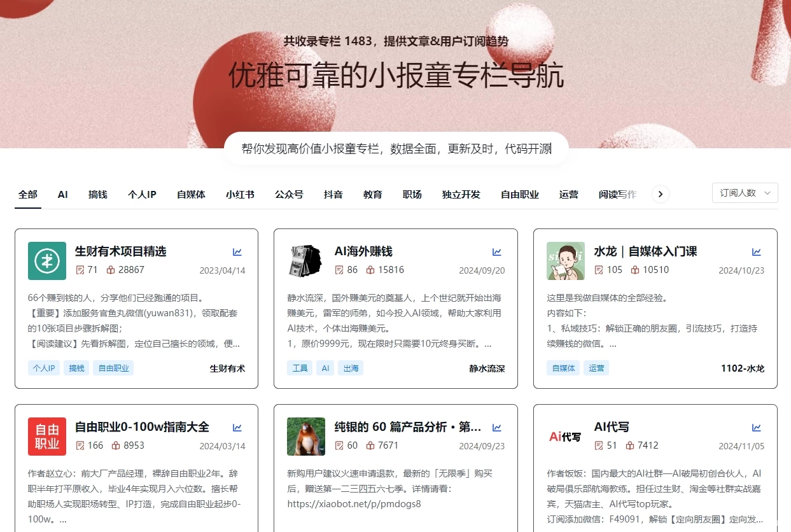Viewport: 791px width, 532px height.
Task: Expand more categories with the right chevron
Action: pyautogui.click(x=661, y=194)
